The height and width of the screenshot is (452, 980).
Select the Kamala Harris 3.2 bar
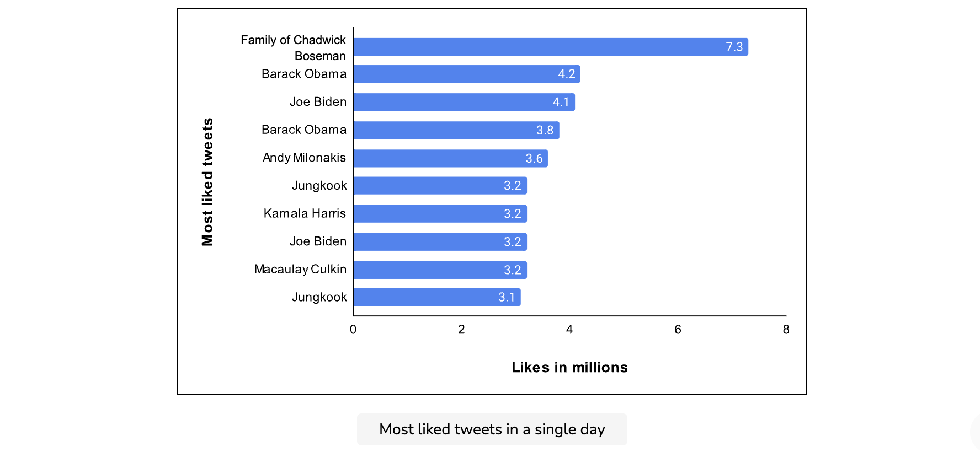click(x=440, y=214)
